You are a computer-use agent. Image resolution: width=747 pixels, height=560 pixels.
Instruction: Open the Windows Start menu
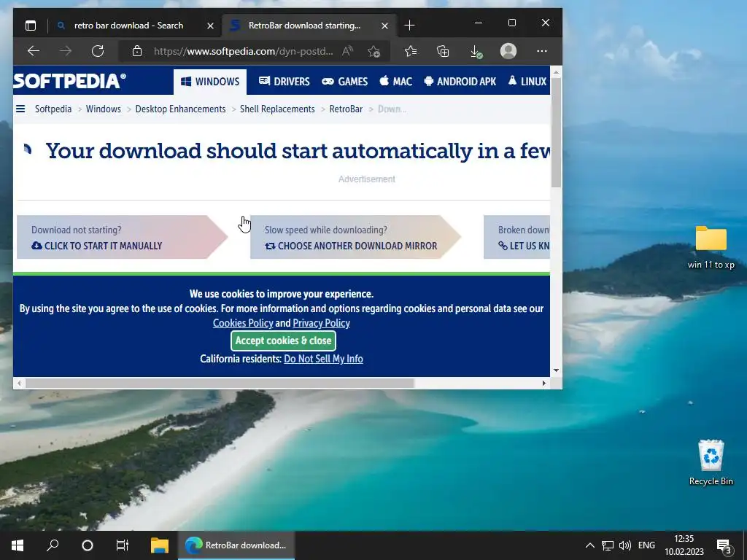18,545
